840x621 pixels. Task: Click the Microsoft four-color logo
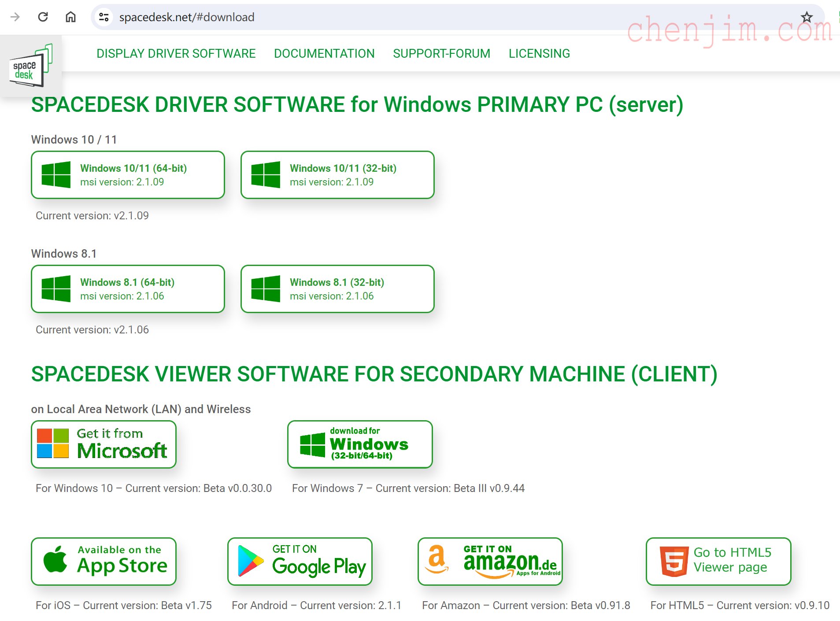coord(53,443)
